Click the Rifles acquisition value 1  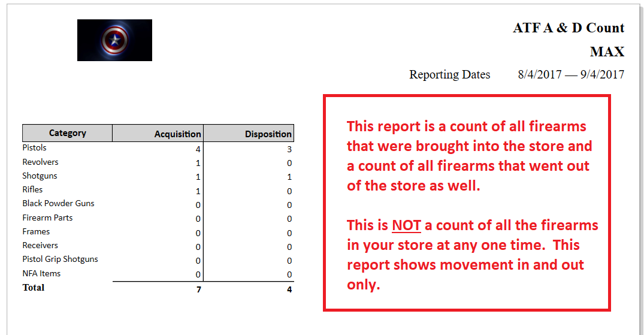click(x=198, y=191)
